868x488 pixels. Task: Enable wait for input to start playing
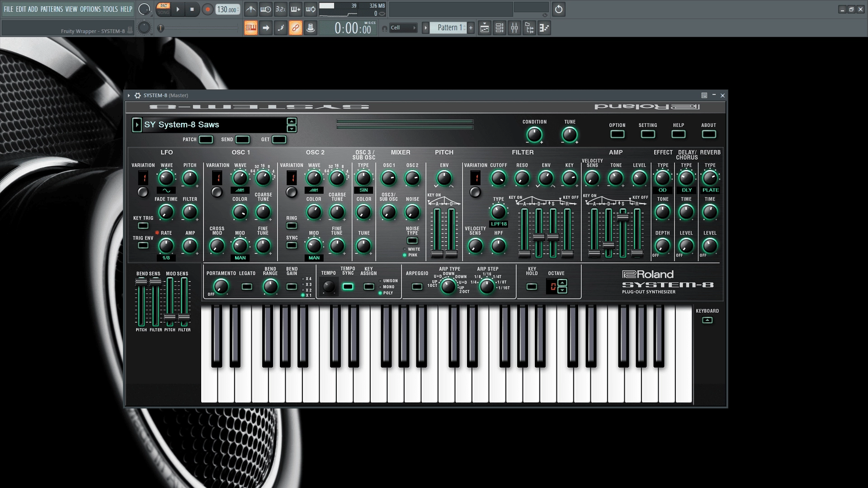[266, 9]
